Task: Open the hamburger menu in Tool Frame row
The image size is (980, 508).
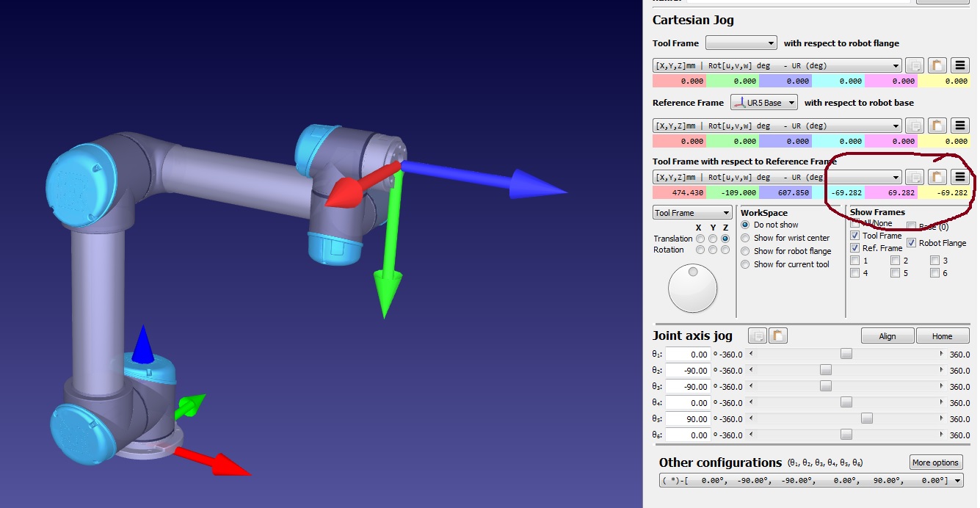Action: (960, 65)
